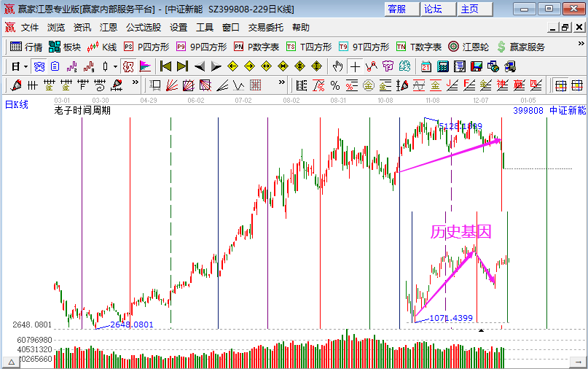Select the red pencil drawing tool

16,85
